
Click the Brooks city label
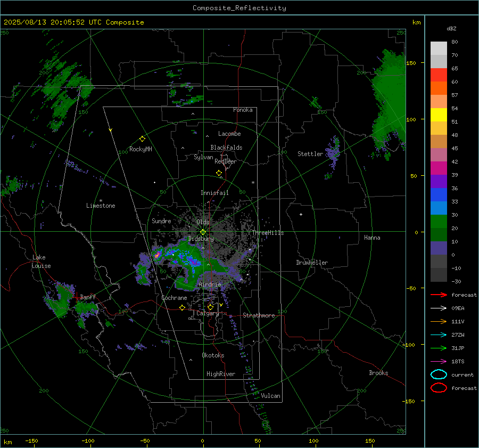[x=378, y=373]
